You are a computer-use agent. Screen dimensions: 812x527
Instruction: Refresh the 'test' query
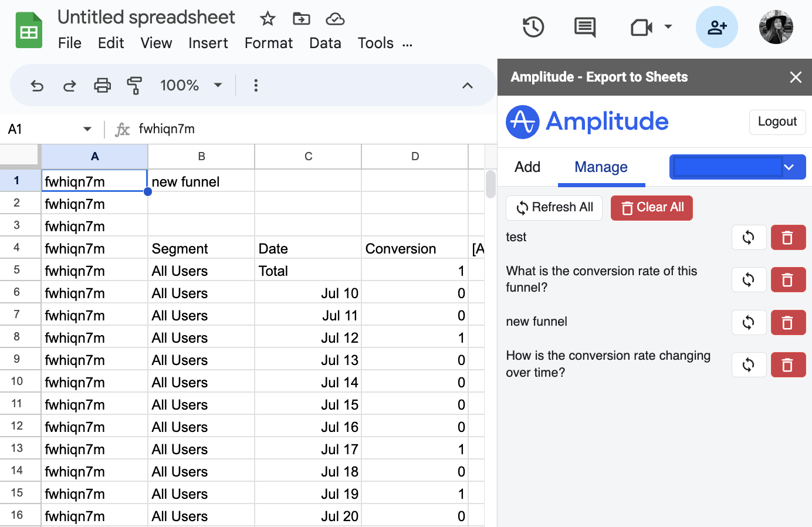749,238
